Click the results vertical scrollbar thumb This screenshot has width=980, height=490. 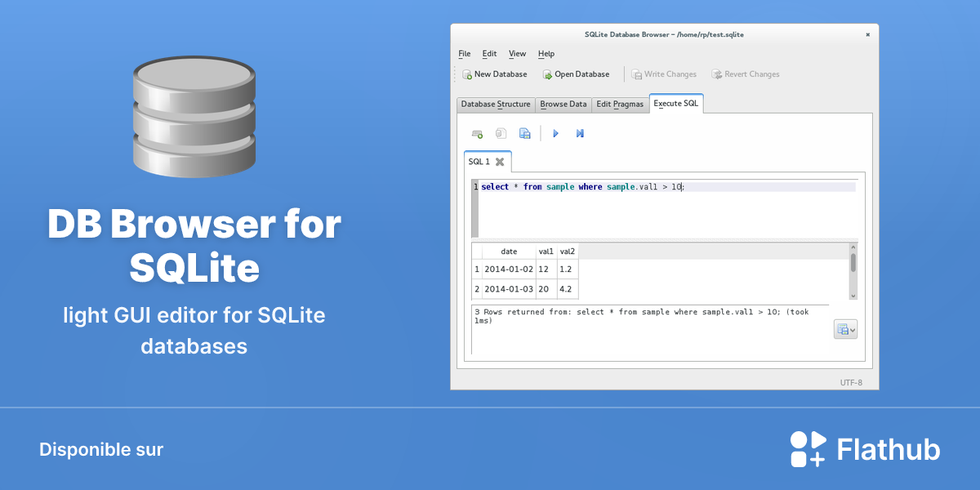(x=853, y=261)
